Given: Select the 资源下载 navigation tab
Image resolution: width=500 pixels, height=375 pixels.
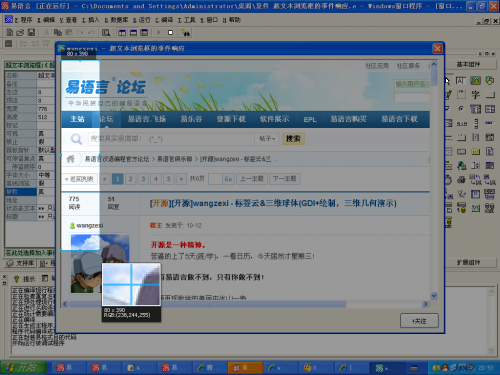Looking at the screenshot, I should tap(231, 119).
